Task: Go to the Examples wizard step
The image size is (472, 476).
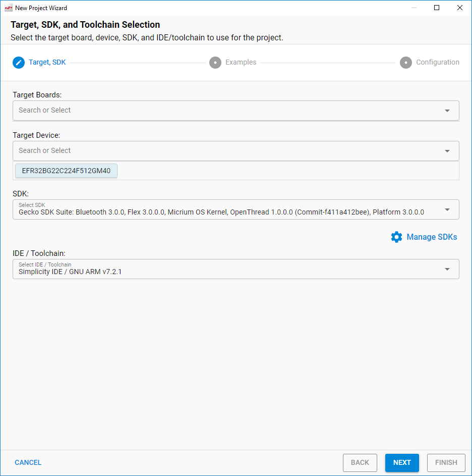Action: (241, 63)
